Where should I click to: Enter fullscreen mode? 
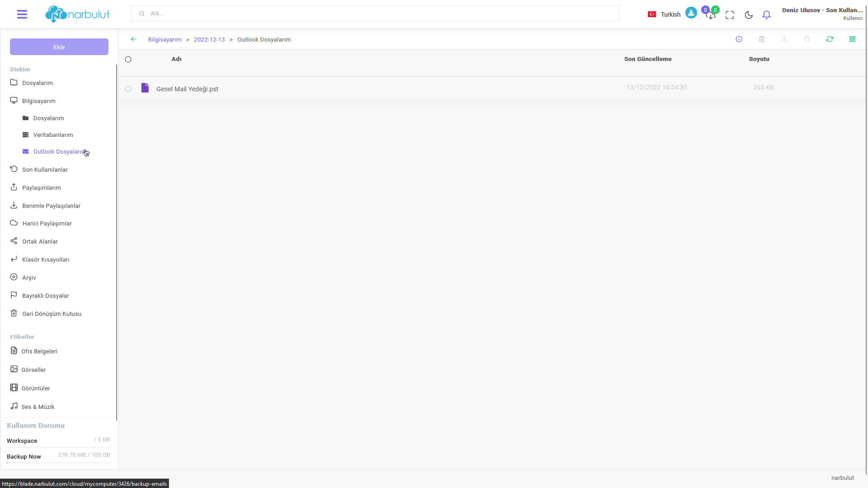tap(730, 15)
